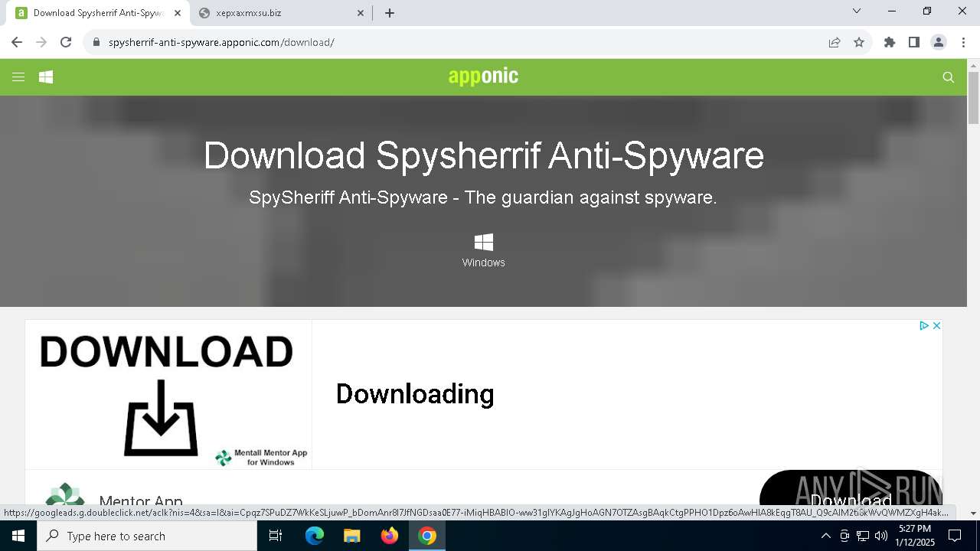
Task: Launch Microsoft Edge from taskbar
Action: (315, 536)
